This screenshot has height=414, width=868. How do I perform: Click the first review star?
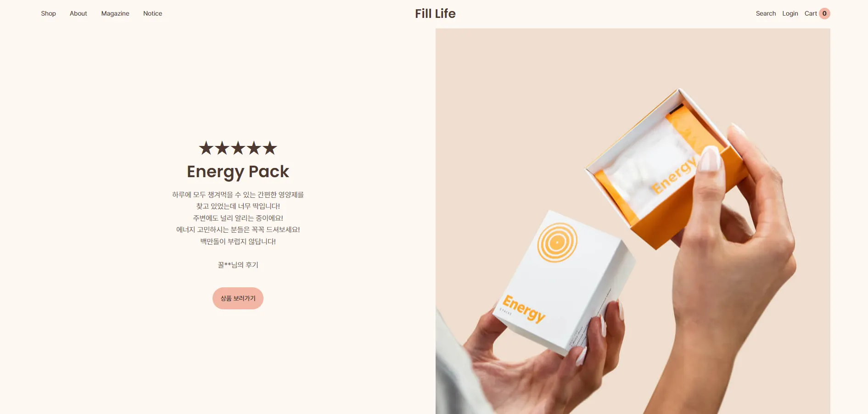pos(206,148)
